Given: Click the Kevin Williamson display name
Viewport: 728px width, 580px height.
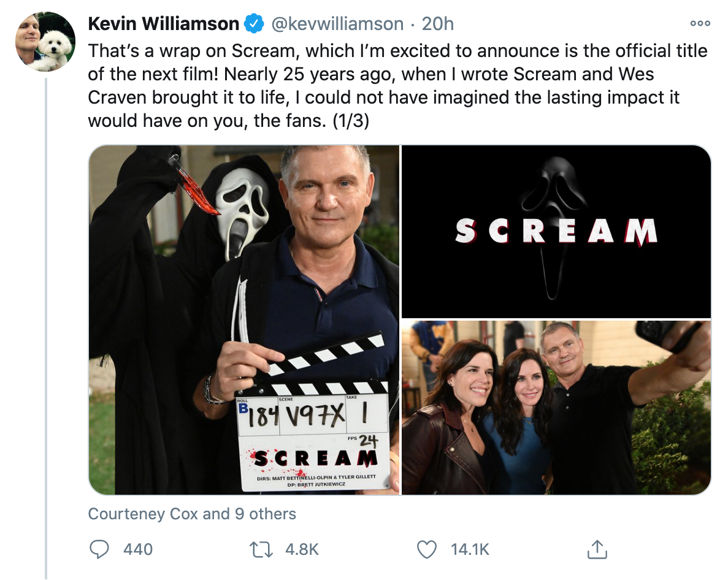Looking at the screenshot, I should [163, 24].
